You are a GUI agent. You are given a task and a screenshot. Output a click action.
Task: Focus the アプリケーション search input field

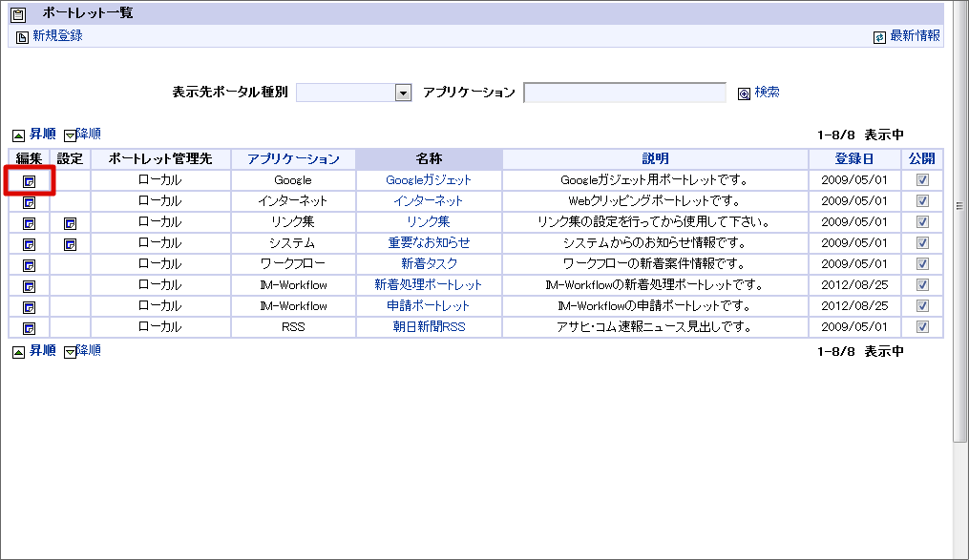point(624,93)
